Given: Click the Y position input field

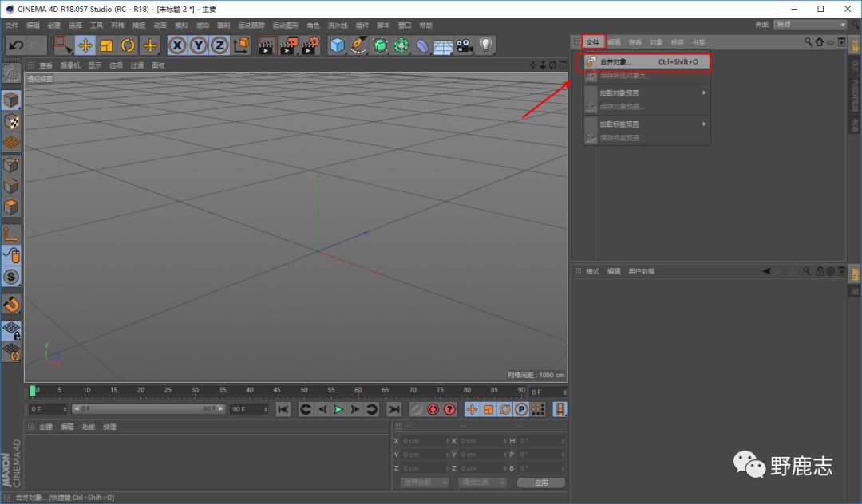Looking at the screenshot, I should (425, 455).
